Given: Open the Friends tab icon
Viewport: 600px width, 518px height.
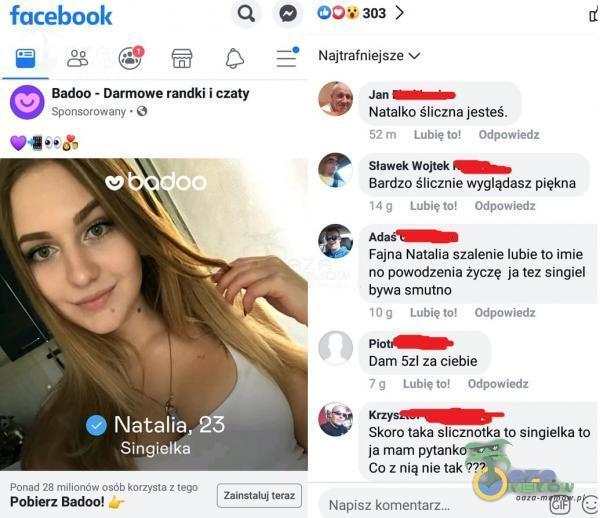Looking at the screenshot, I should [78, 59].
